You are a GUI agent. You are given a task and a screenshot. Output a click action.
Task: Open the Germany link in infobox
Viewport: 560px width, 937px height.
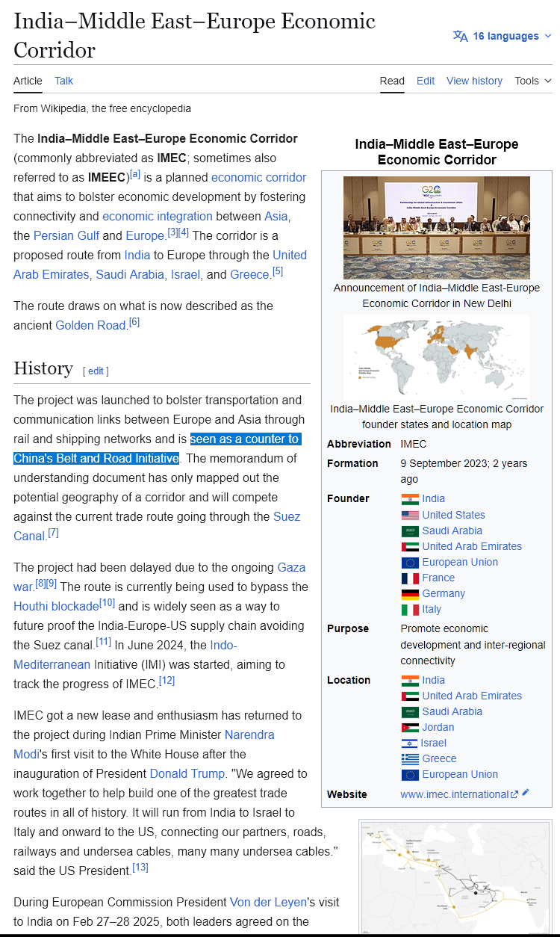[x=444, y=593]
